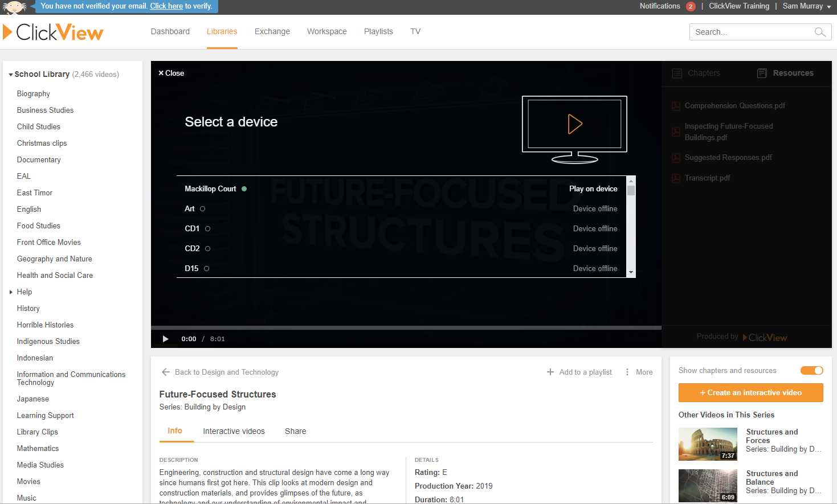Open the More three-dot menu
Screen dimensions: 837x504
[627, 372]
